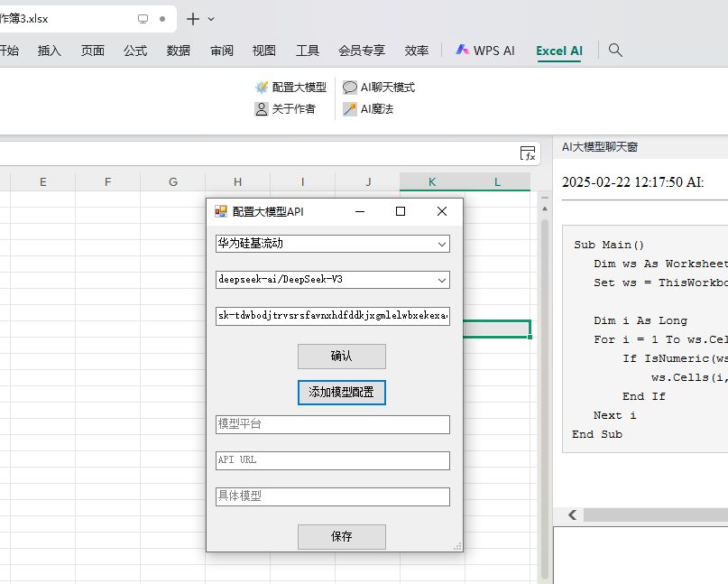This screenshot has height=584, width=728.
Task: Select column L header
Action: pyautogui.click(x=497, y=182)
